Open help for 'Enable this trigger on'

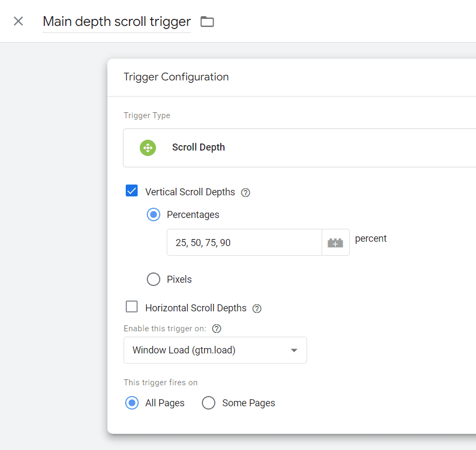click(216, 329)
